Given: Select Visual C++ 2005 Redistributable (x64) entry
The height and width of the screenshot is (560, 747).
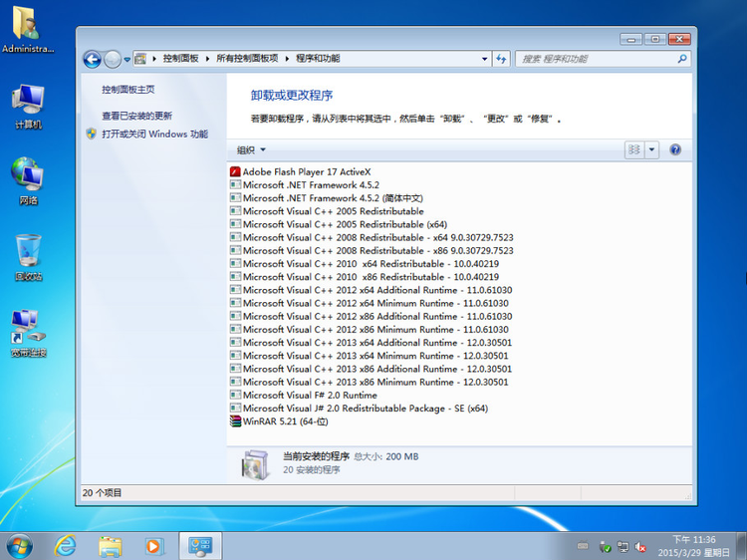Looking at the screenshot, I should 339,224.
